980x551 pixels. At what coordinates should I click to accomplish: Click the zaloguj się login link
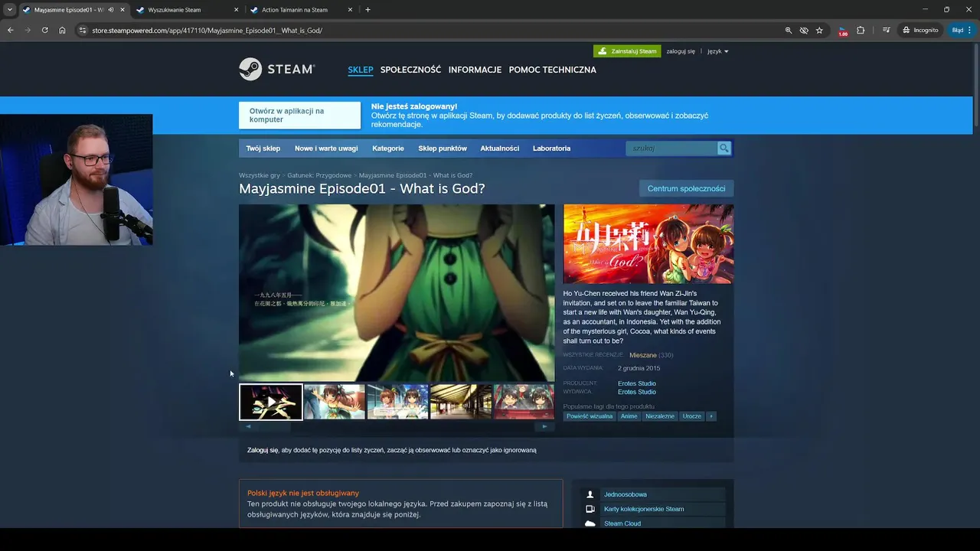pyautogui.click(x=681, y=51)
